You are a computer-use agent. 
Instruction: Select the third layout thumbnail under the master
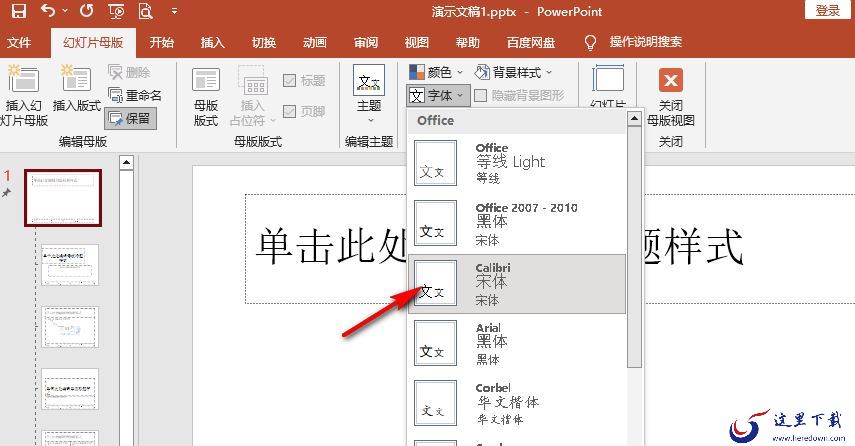pos(70,389)
